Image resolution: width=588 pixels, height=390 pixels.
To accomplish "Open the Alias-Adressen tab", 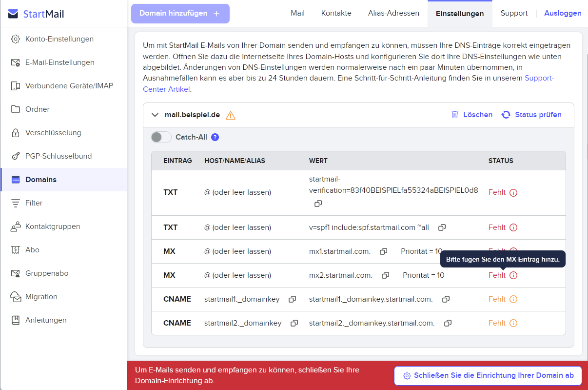I will [x=393, y=13].
